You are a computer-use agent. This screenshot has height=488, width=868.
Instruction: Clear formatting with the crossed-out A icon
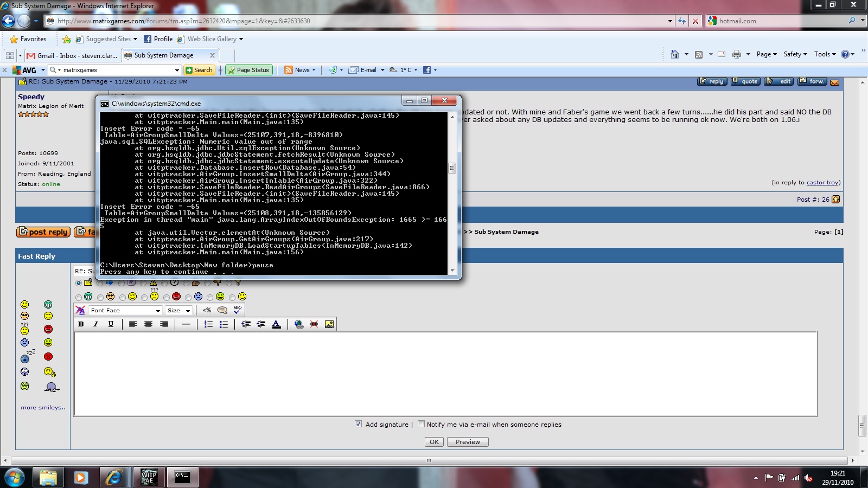80,310
